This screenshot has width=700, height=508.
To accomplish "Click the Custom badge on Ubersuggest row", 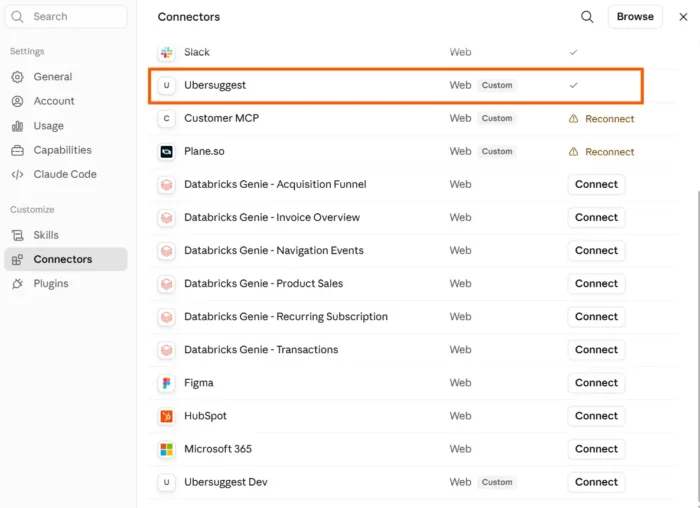I will click(x=497, y=85).
